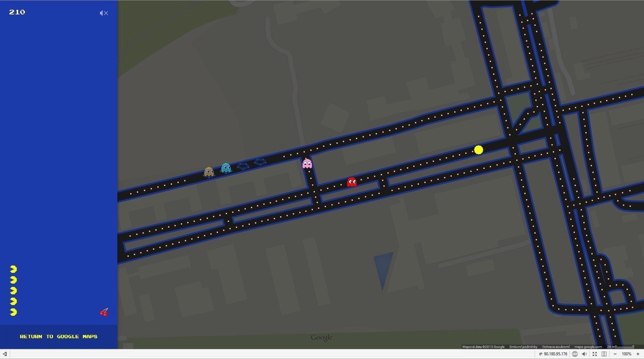Screen dimensions: 644x359
Task: Click the red ghost Blinky
Action: [x=352, y=182]
